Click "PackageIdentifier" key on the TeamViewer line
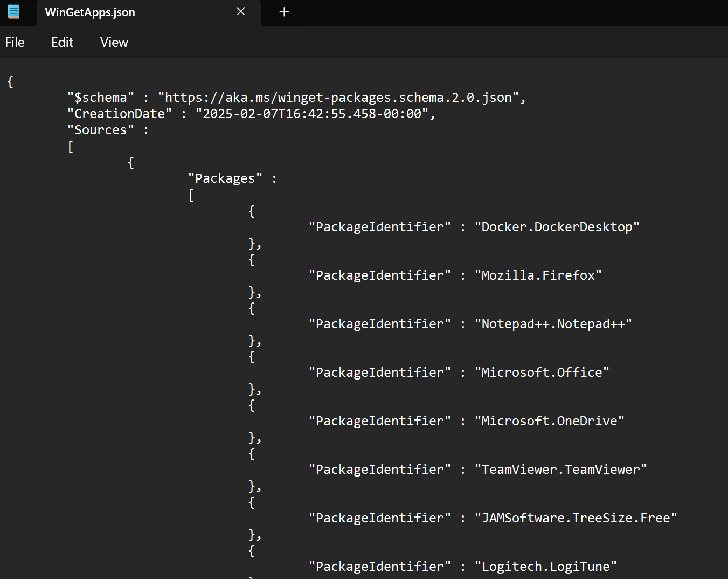This screenshot has height=579, width=728. [x=380, y=470]
